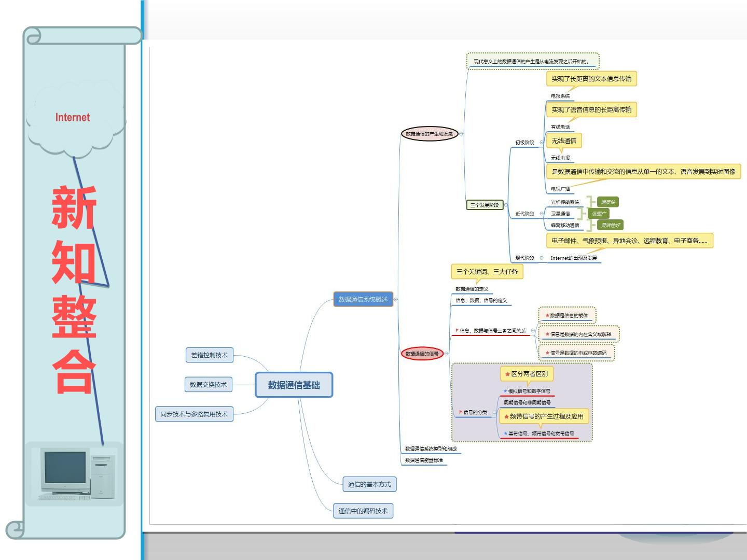747x560 pixels.
Task: Click the red flag beside 信息、数据与信号三者之间关系
Action: point(457,330)
